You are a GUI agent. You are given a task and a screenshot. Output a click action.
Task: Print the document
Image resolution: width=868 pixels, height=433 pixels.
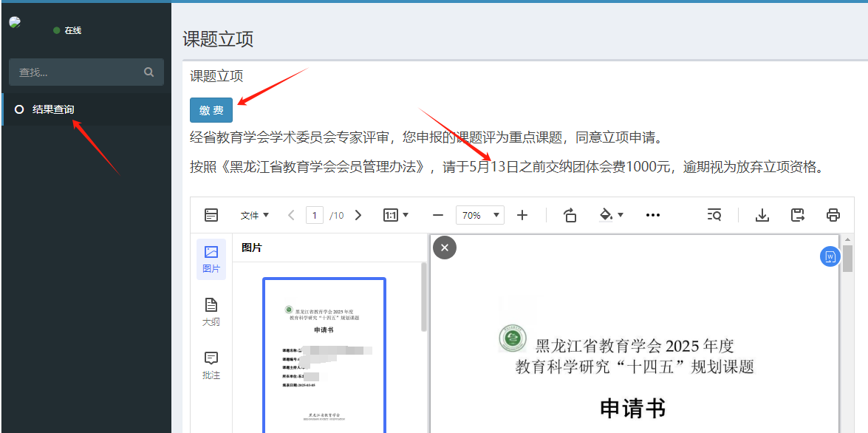point(833,216)
